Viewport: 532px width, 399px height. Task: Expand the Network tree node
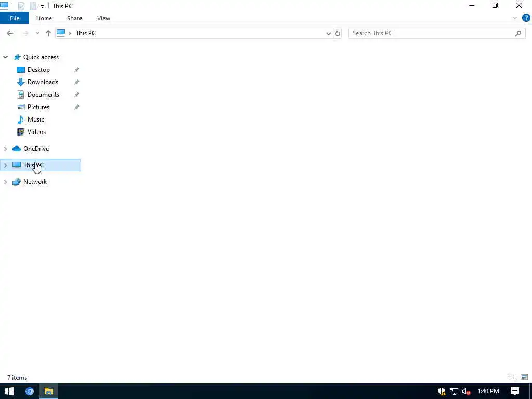coord(5,182)
